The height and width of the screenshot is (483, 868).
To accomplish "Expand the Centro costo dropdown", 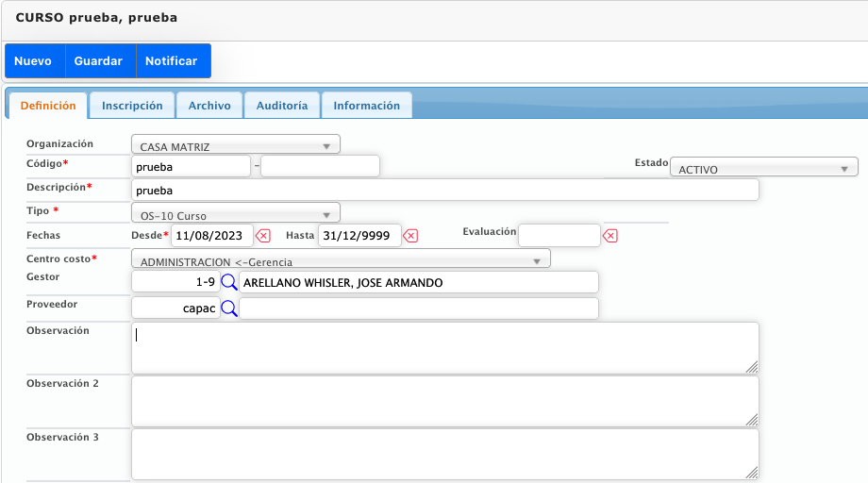I will (x=341, y=260).
